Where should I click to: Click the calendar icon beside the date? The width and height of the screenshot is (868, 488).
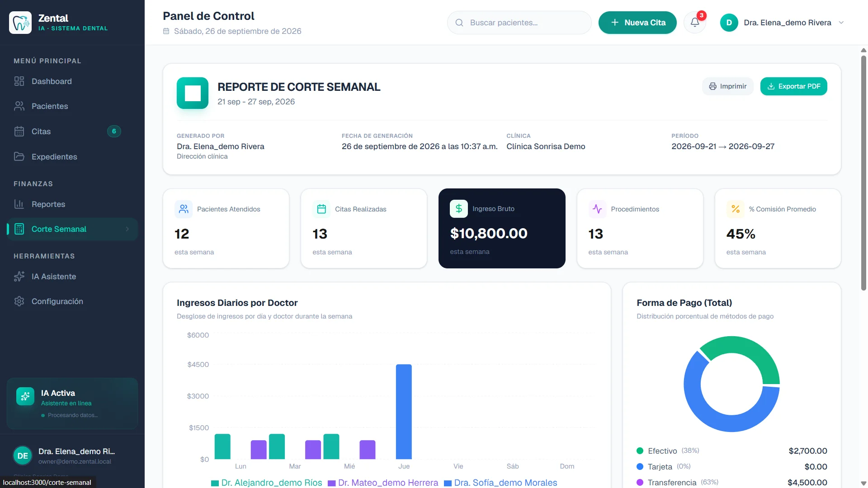(166, 31)
